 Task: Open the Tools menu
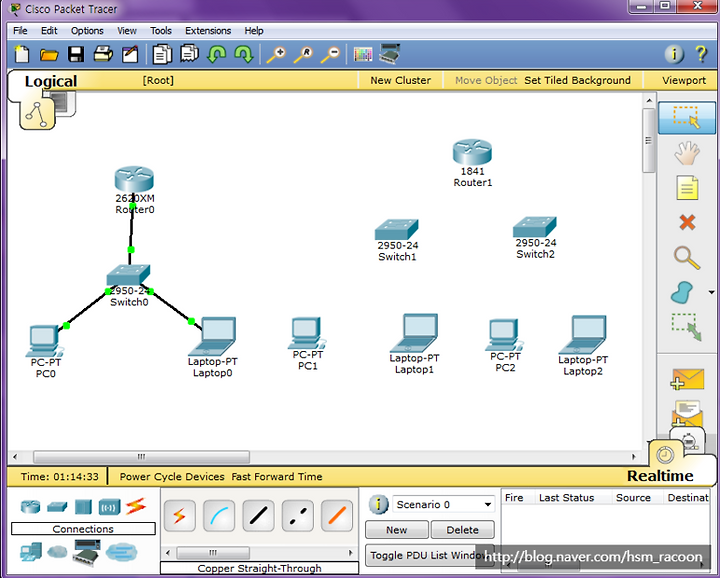161,31
